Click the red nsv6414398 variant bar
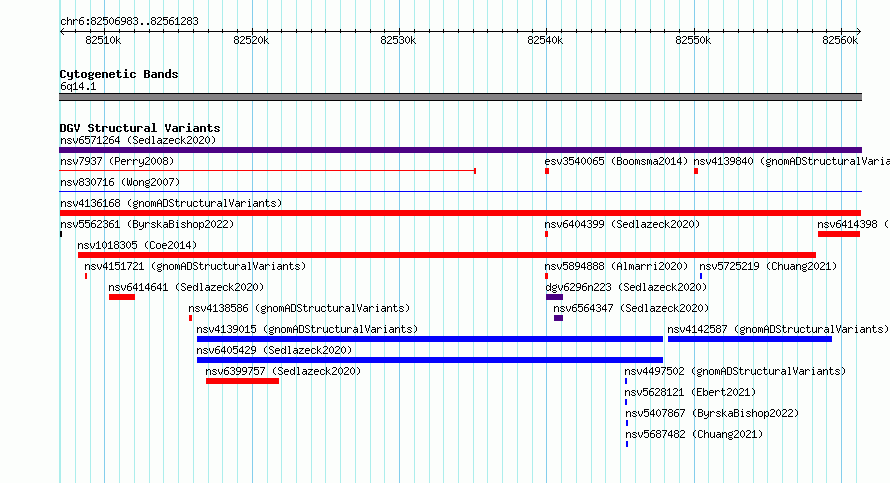Image resolution: width=890 pixels, height=483 pixels. (839, 234)
